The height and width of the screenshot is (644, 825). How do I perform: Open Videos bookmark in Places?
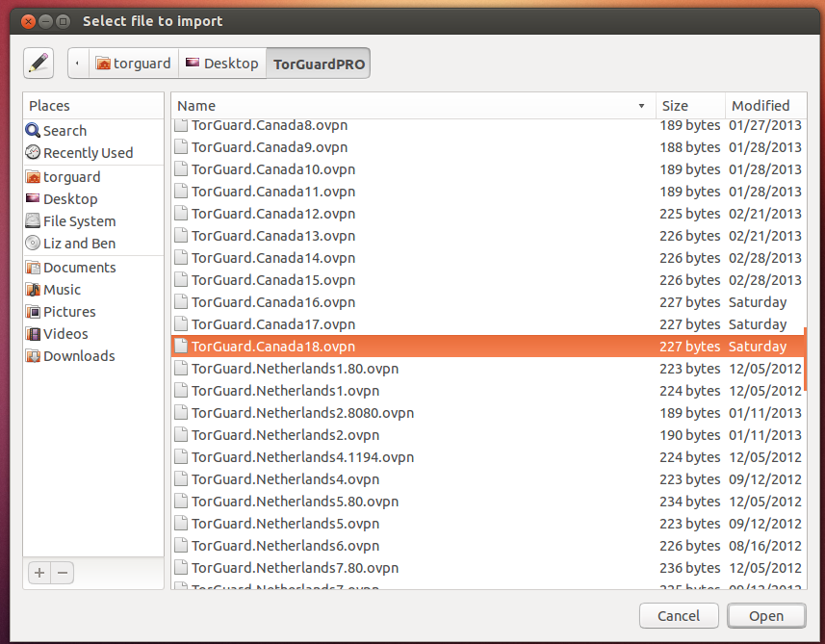pyautogui.click(x=93, y=334)
